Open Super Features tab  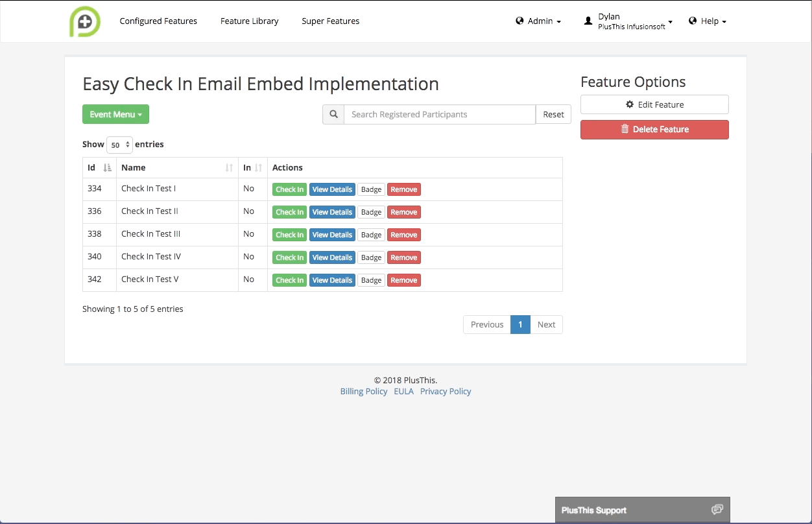330,21
